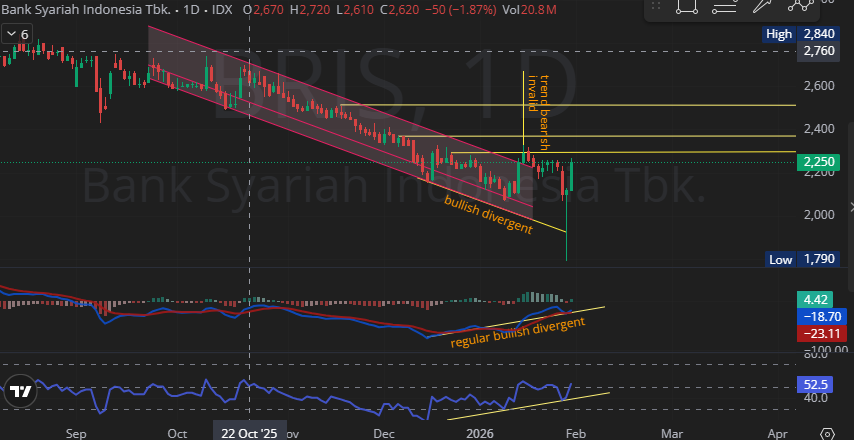Click the 2,000 price scale label
This screenshot has height=440, width=854.
click(x=818, y=215)
